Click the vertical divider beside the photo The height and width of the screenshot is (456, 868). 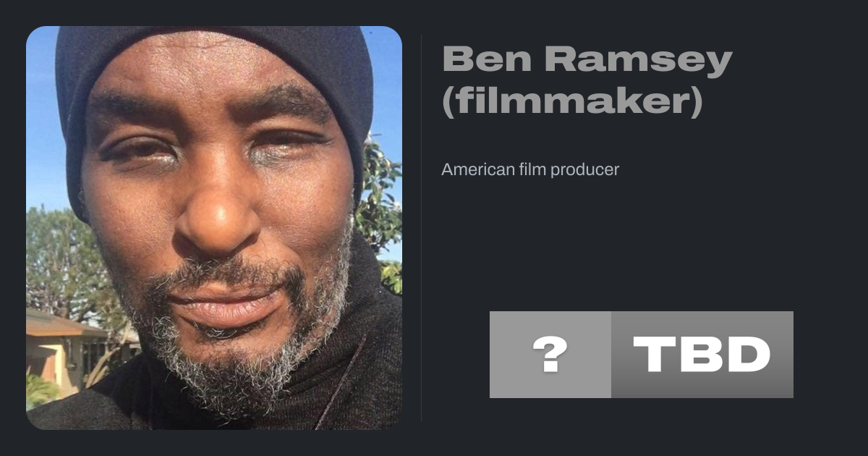(422, 228)
